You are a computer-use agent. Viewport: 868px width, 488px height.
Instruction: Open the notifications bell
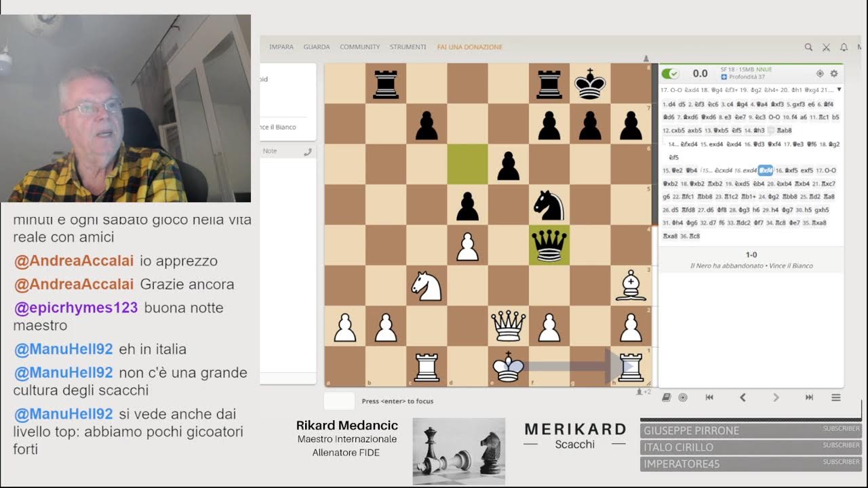pos(844,47)
